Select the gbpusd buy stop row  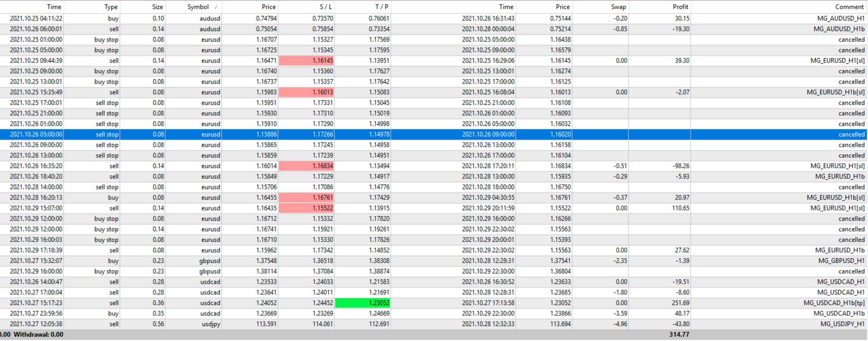pos(433,271)
